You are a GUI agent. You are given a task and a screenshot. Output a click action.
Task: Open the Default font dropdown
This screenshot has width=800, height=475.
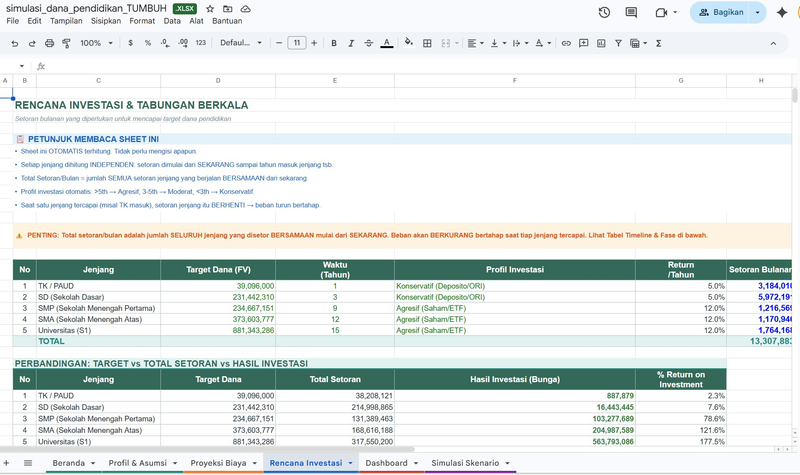coord(241,43)
